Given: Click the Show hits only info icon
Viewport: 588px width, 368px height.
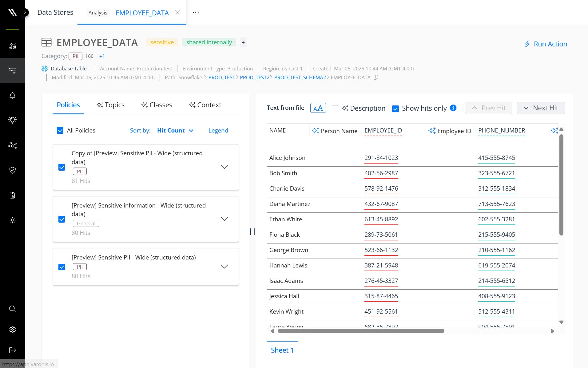Looking at the screenshot, I should click(453, 108).
